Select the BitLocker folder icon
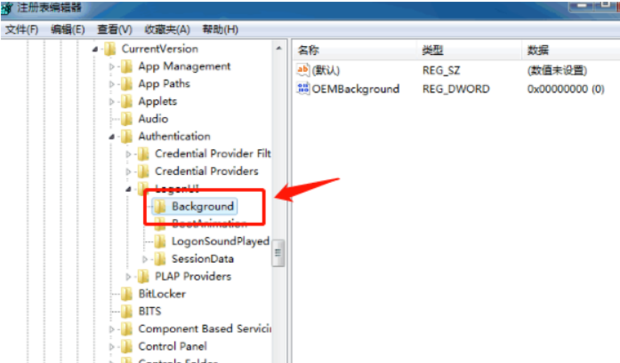The image size is (620, 363). click(127, 294)
